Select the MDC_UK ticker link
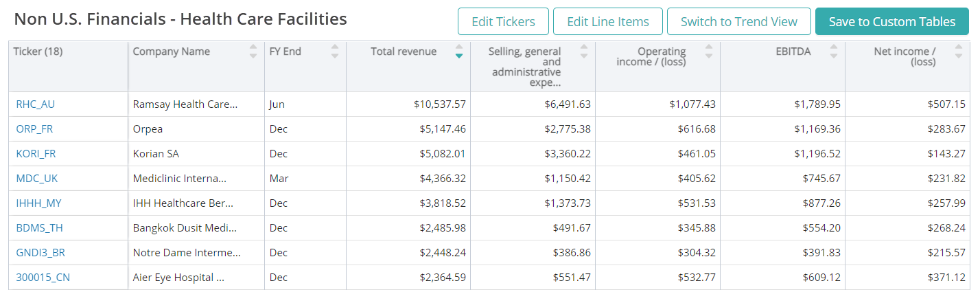 tap(37, 179)
